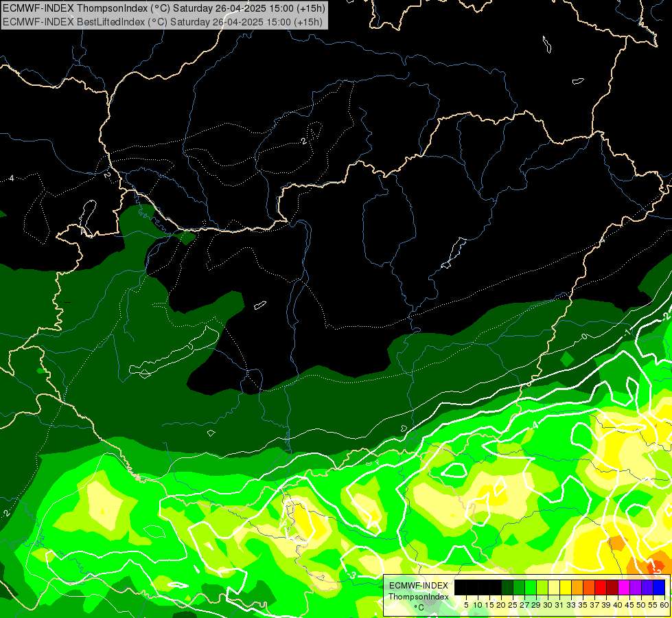The width and height of the screenshot is (672, 618).
Task: Click the dark green 20–25 legend swatch
Action: point(507,587)
